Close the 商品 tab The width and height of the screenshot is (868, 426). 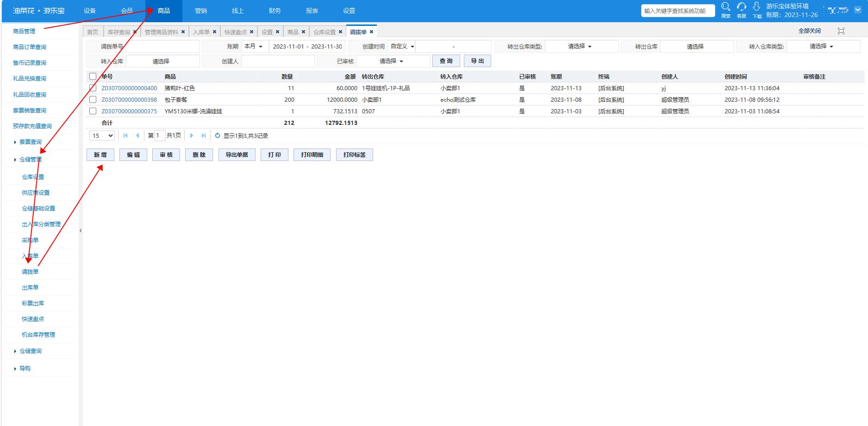click(303, 32)
